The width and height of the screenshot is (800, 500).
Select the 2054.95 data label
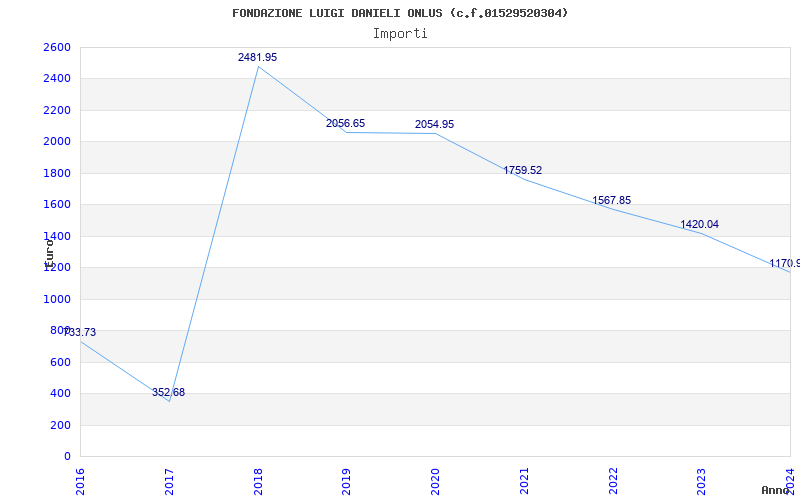(x=434, y=124)
